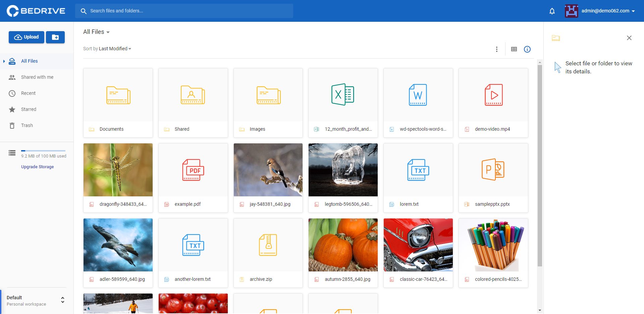Select the adler eagle image thumbnail
The image size is (644, 314).
click(x=118, y=245)
